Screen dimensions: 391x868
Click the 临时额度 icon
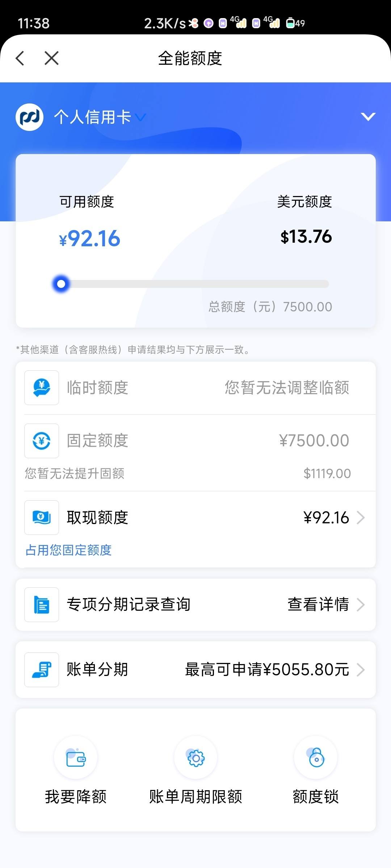click(x=42, y=388)
